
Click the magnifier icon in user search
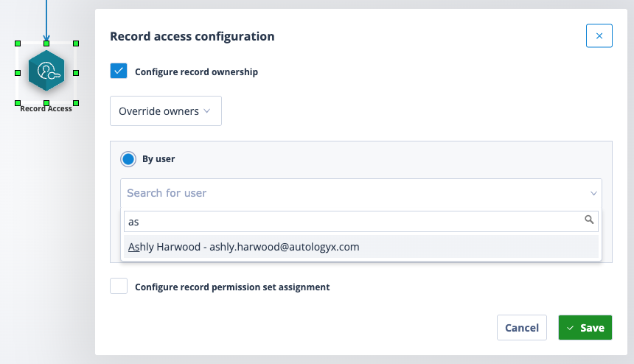pos(589,220)
